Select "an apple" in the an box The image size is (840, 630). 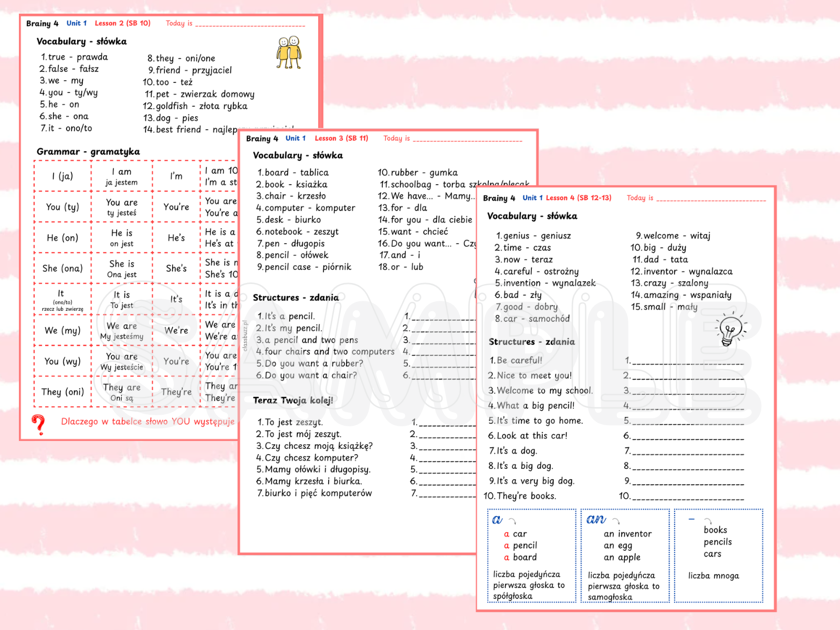coord(622,558)
